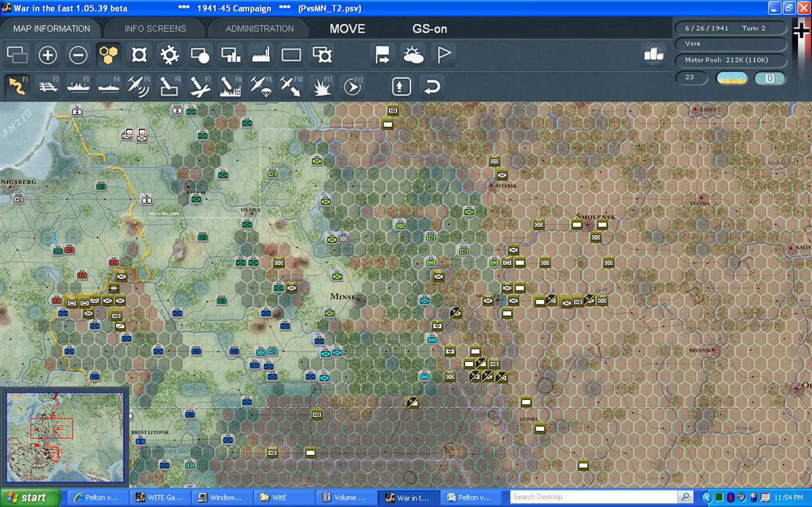
Task: Undo last move with return arrow
Action: point(432,86)
